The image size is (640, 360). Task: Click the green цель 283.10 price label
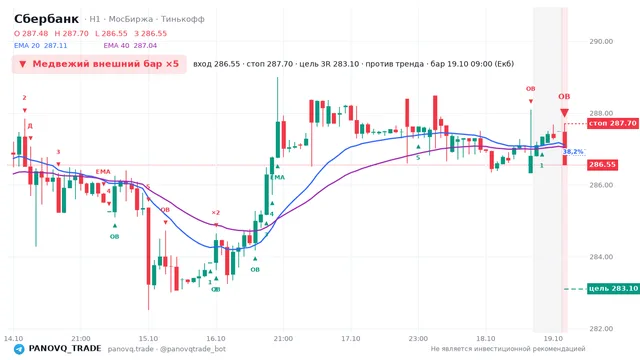tap(613, 289)
